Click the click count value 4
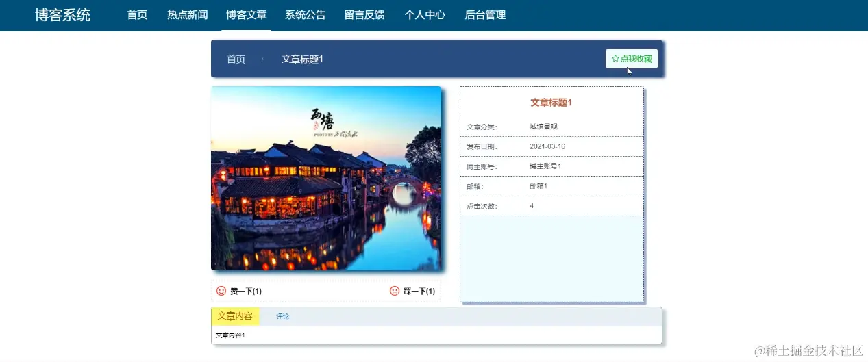The height and width of the screenshot is (362, 868). click(x=532, y=206)
